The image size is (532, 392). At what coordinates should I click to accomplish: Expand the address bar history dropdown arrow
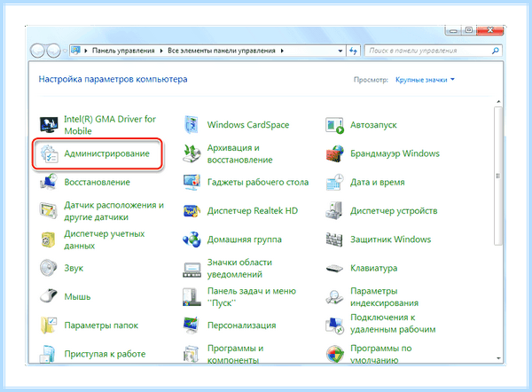coord(340,51)
